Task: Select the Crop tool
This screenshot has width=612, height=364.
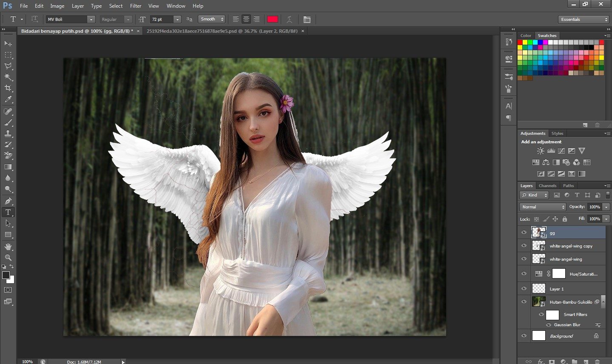Action: [x=8, y=88]
